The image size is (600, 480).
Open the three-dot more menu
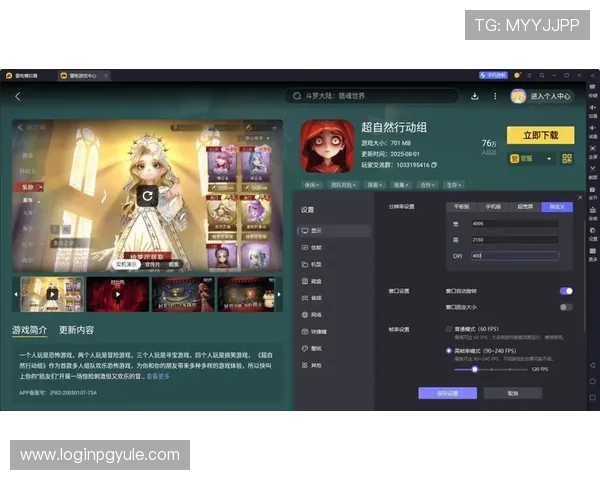(495, 96)
